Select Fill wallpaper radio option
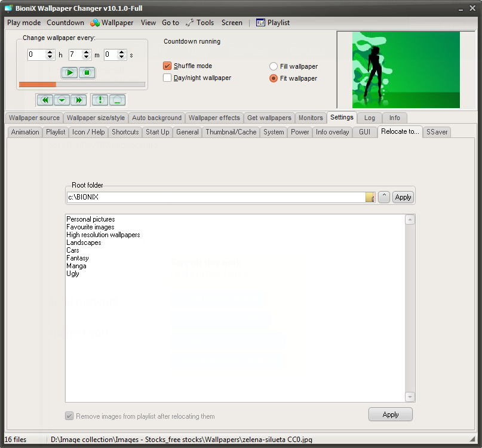The width and height of the screenshot is (482, 448). pyautogui.click(x=274, y=66)
